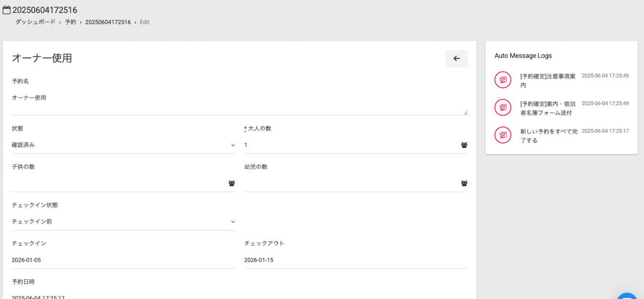644x299 pixels.
Task: Click the ダッシュボード breadcrumb link
Action: click(35, 22)
